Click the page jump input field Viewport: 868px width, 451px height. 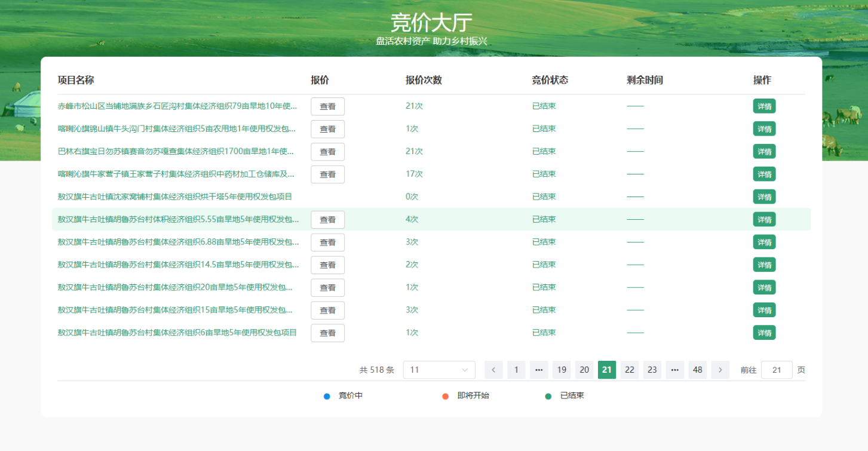point(777,370)
